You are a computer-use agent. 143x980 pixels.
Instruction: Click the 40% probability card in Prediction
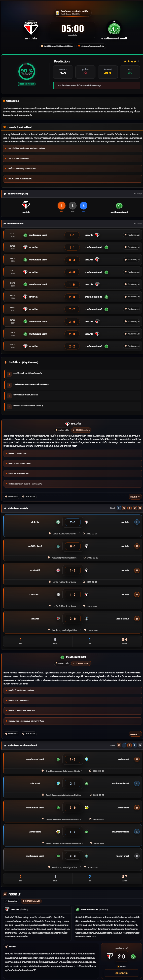(108, 72)
